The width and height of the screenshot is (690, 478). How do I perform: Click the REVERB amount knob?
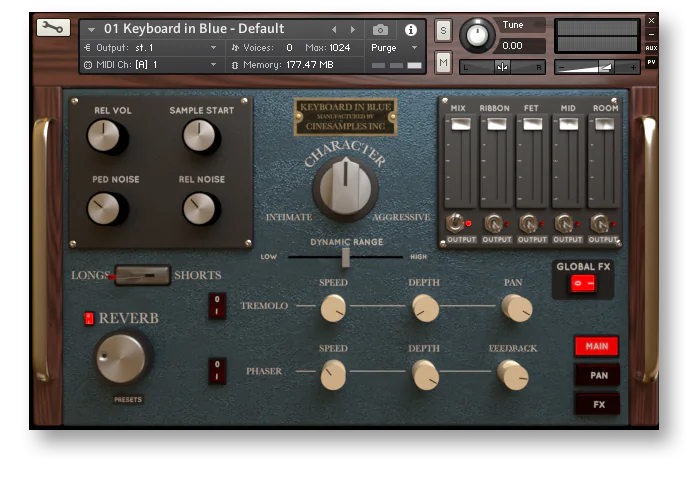tap(121, 358)
